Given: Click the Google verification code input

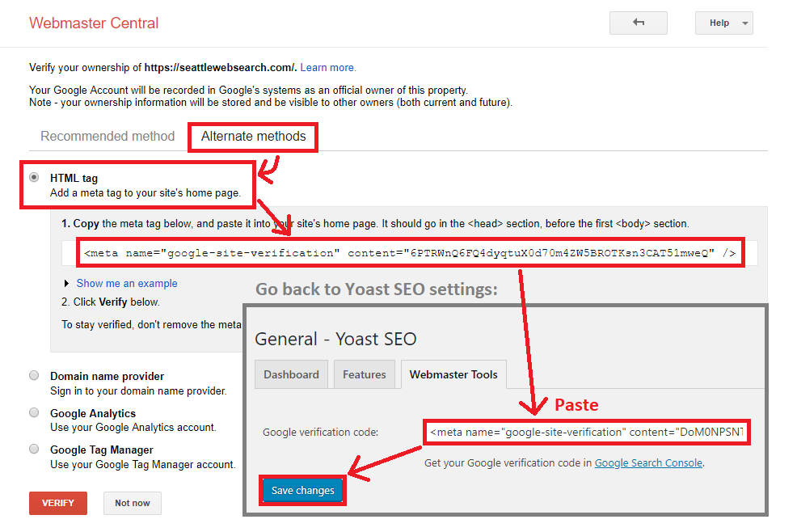Looking at the screenshot, I should point(587,433).
